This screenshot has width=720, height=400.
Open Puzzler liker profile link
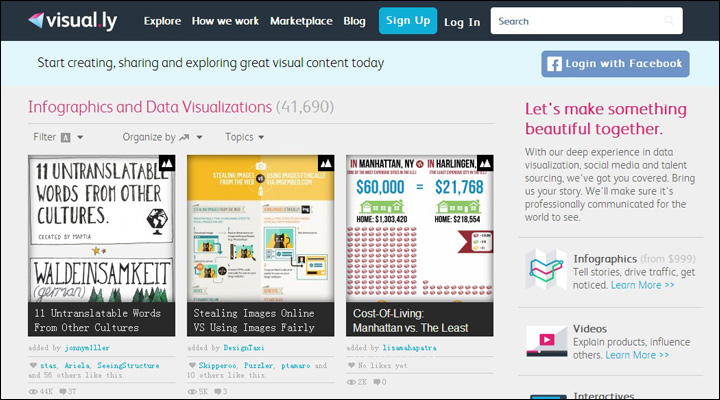point(259,366)
